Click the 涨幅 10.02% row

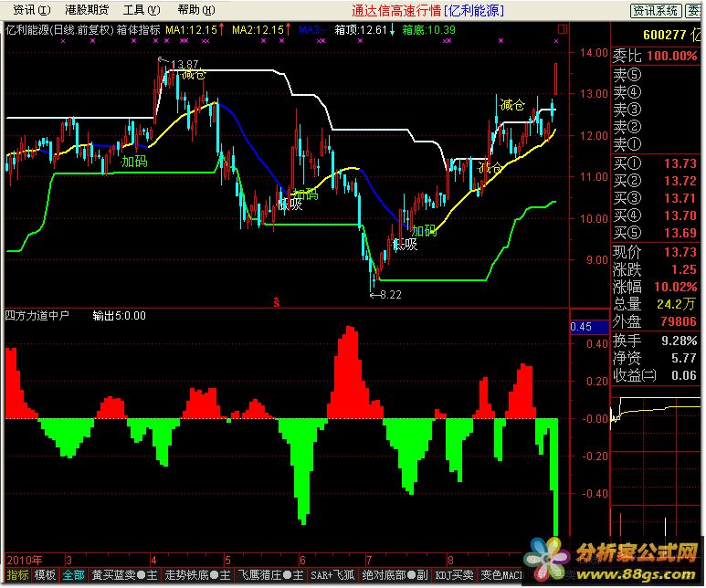tap(655, 287)
